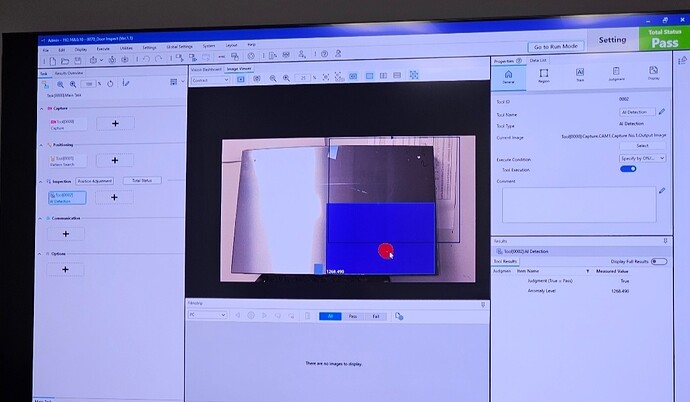Click the New file icon in the main toolbar
690x402 pixels.
pos(53,61)
